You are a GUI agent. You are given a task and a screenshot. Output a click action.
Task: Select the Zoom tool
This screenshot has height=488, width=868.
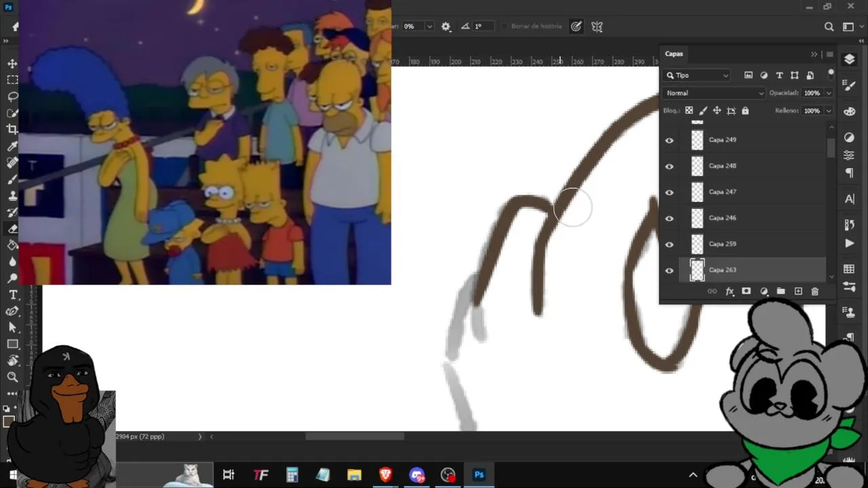[x=12, y=377]
